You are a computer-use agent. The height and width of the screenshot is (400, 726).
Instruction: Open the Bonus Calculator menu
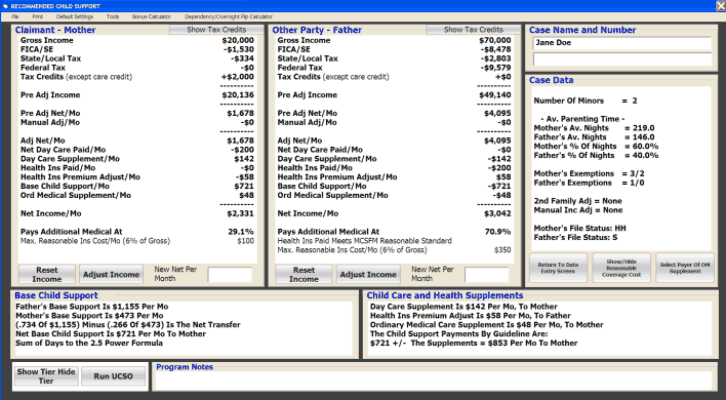(x=150, y=17)
